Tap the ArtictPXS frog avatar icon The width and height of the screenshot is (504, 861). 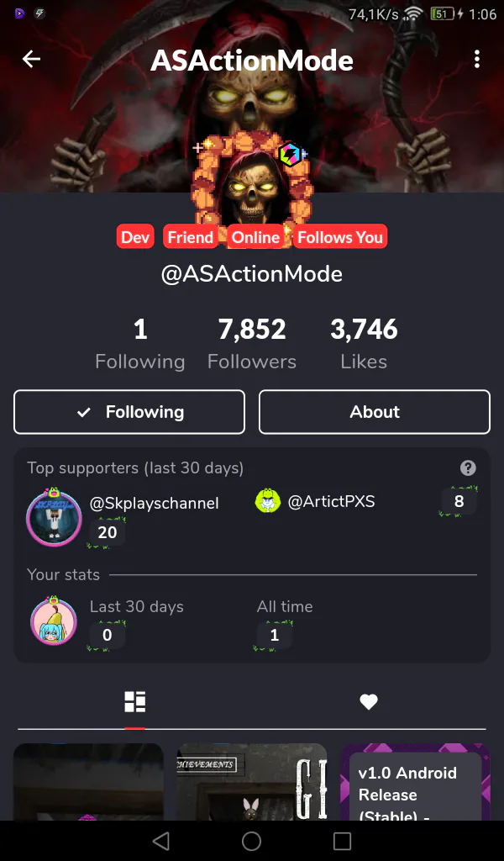pyautogui.click(x=268, y=501)
